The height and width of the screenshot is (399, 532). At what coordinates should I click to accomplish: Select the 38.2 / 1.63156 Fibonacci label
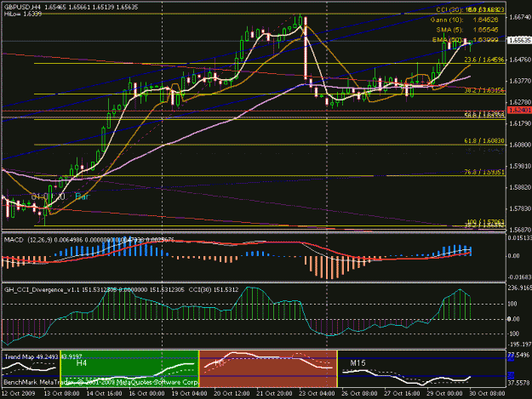click(x=484, y=90)
